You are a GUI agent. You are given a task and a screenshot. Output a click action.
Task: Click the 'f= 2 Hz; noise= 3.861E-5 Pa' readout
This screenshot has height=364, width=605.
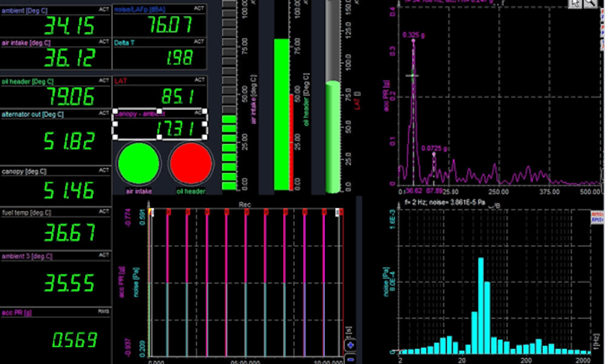444,202
